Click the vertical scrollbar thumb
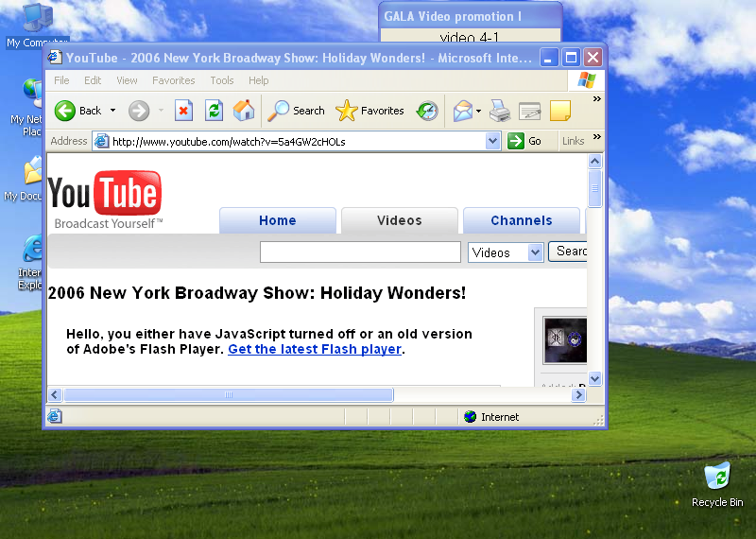Screen dimensions: 756x539 (x=595, y=188)
